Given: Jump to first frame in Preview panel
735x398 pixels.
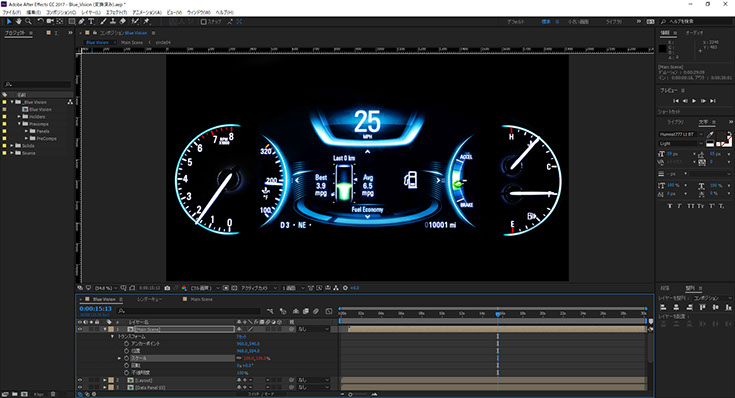Looking at the screenshot, I should coord(675,101).
